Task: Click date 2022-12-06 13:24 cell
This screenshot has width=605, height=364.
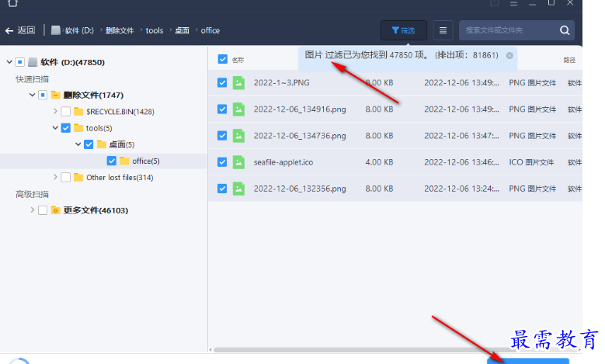Action: tap(461, 189)
